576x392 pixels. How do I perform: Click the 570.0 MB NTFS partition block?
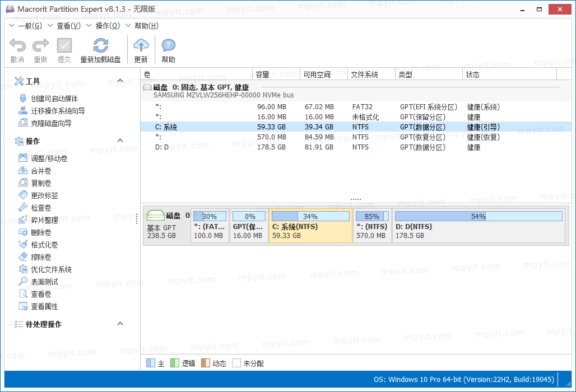point(372,226)
